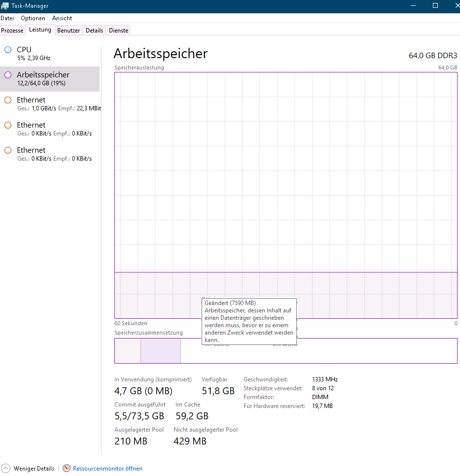The height and width of the screenshot is (476, 460).
Task: Click the Speicherzusammensetzung label
Action: tap(148, 333)
